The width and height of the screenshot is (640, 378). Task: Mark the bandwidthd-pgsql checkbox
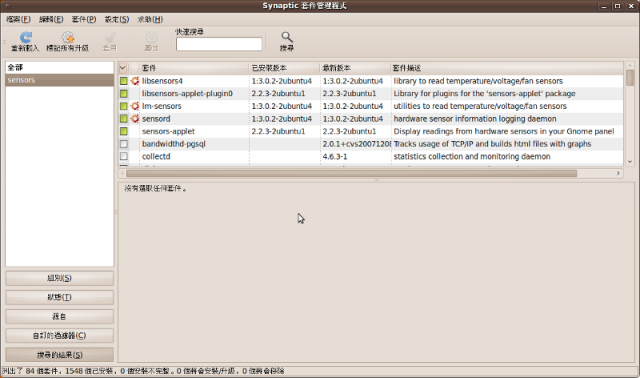pos(124,144)
